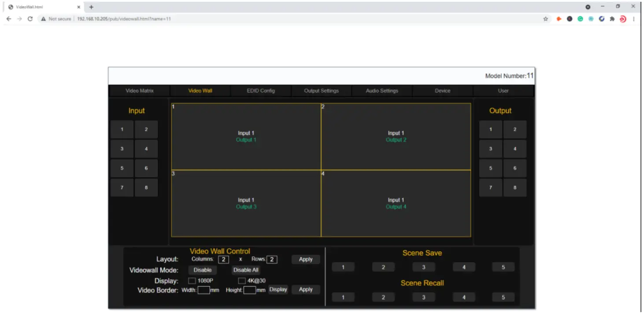The height and width of the screenshot is (313, 644).
Task: Click Disable All in Videowall Mode
Action: 245,270
